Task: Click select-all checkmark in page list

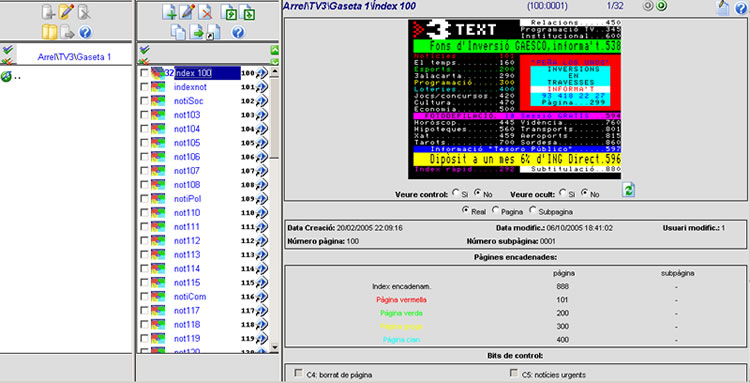Action: pyautogui.click(x=144, y=49)
